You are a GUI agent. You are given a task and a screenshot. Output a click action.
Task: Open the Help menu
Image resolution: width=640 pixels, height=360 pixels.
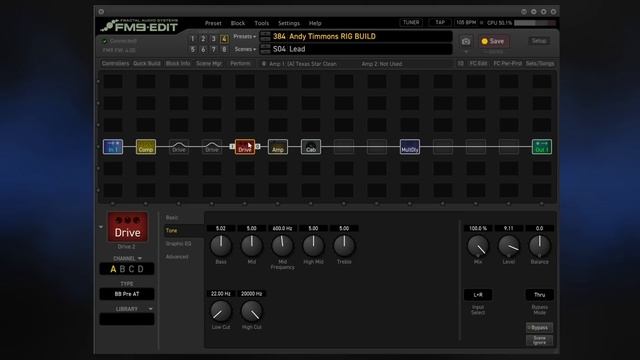pyautogui.click(x=315, y=23)
